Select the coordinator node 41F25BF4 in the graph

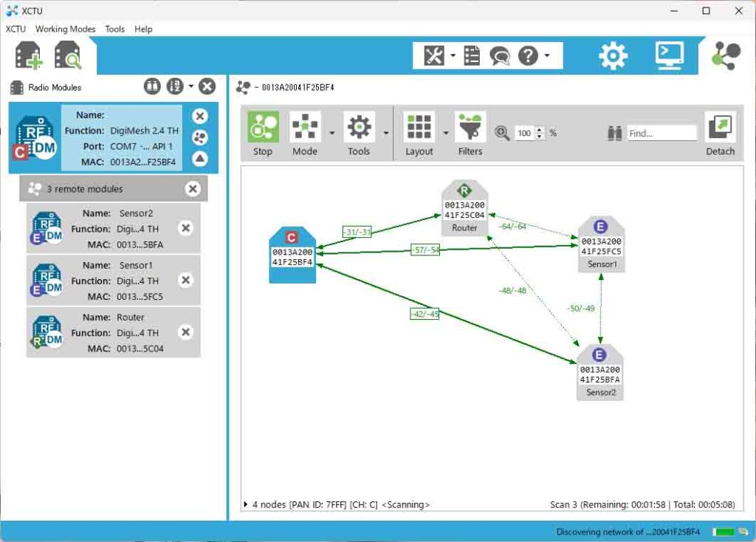(x=292, y=255)
